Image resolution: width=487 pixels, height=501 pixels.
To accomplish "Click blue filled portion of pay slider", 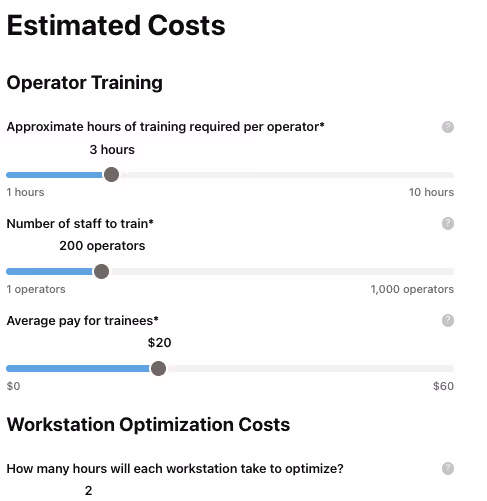I will coord(78,368).
